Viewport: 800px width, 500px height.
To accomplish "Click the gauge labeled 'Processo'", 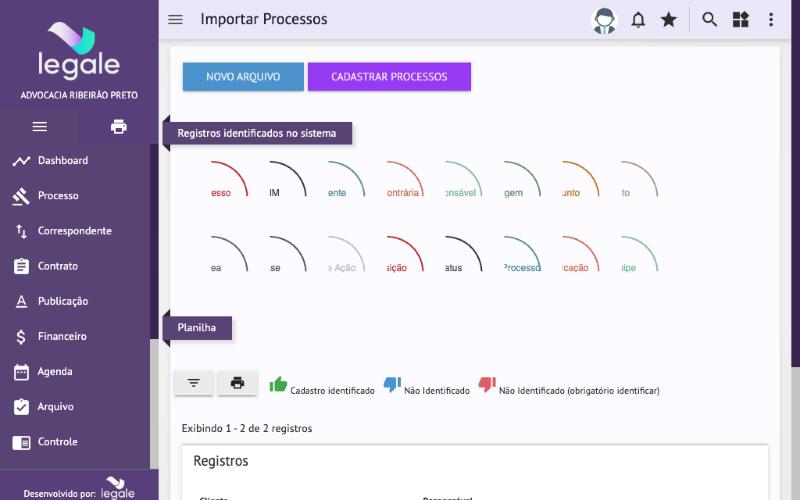I will (x=522, y=255).
